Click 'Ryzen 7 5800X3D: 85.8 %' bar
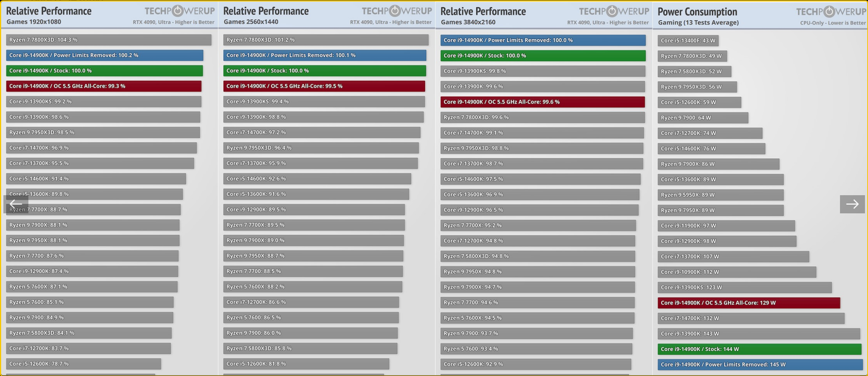This screenshot has width=868, height=376. (x=310, y=348)
